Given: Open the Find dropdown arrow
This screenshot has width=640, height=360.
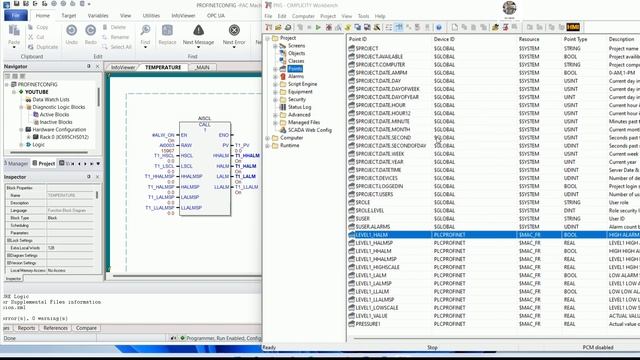Looking at the screenshot, I should (145, 47).
